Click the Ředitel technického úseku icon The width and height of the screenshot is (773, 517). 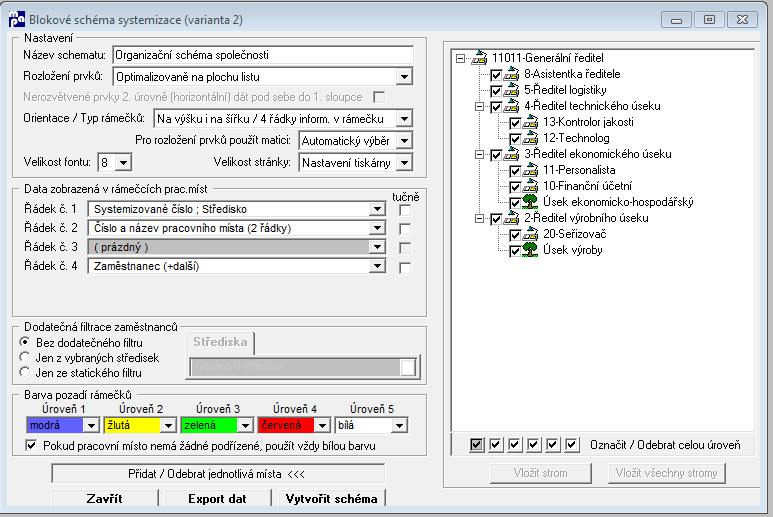pos(511,106)
